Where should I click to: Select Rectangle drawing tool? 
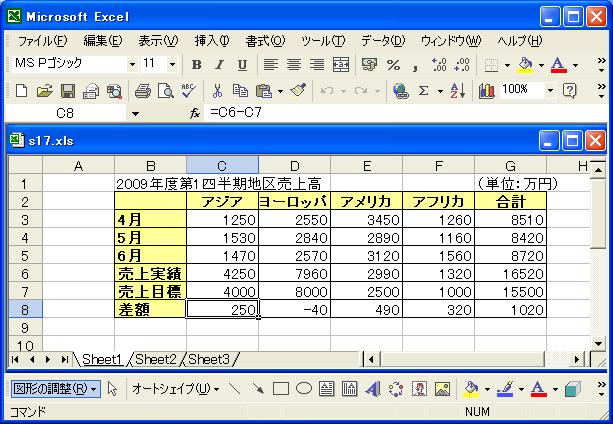(x=281, y=389)
